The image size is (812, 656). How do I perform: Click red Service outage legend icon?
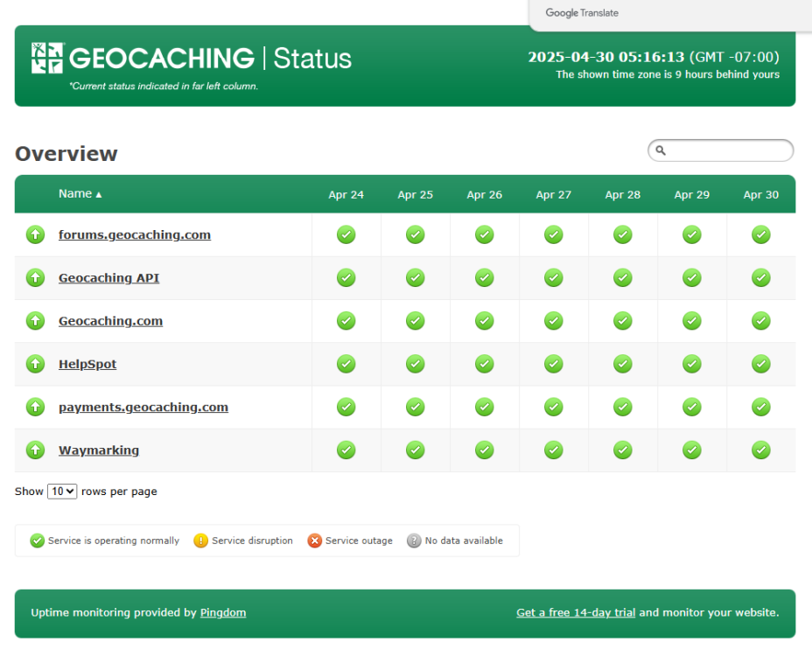click(x=314, y=541)
